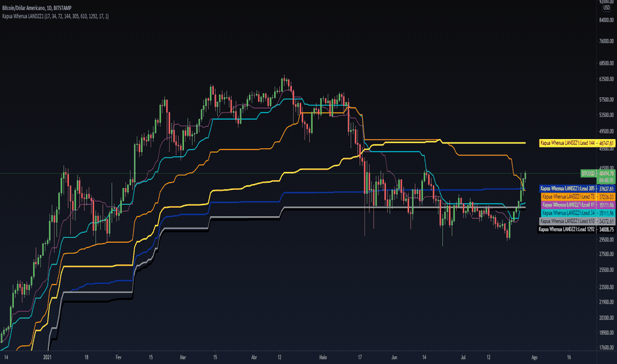The width and height of the screenshot is (617, 364).
Task: Click the Jul label on time axis
Action: 463,357
